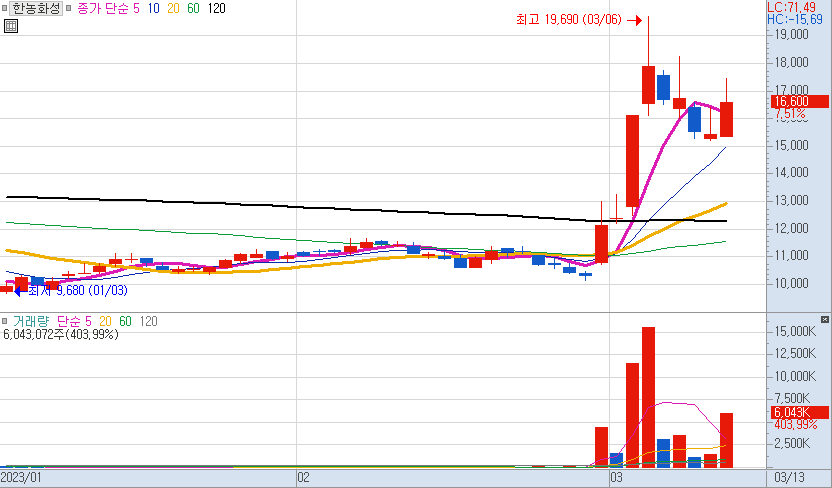Click the 2023/01 date axis label

[x=21, y=477]
